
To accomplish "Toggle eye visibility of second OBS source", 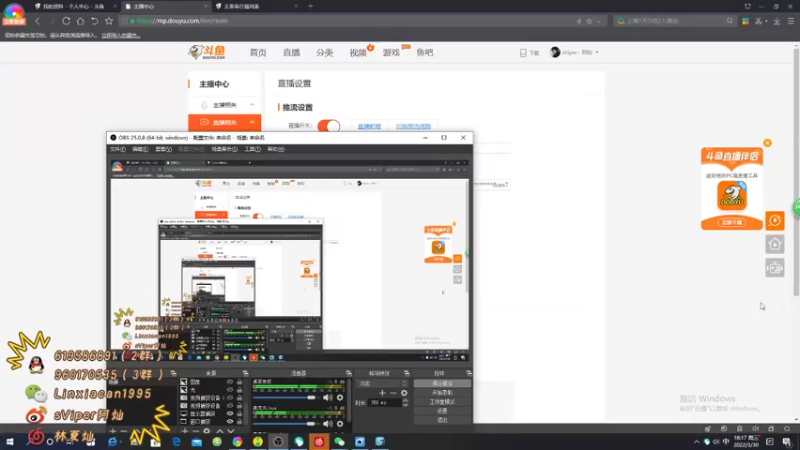I will (230, 390).
